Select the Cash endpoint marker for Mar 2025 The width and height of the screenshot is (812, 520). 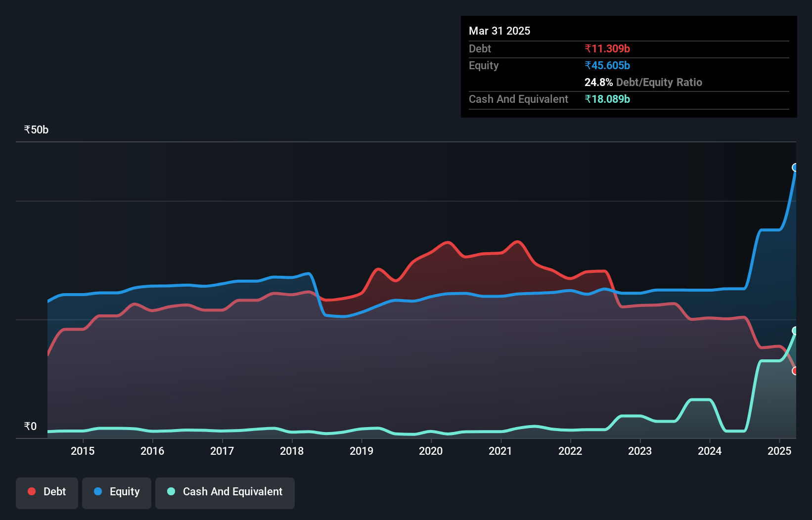tap(795, 331)
